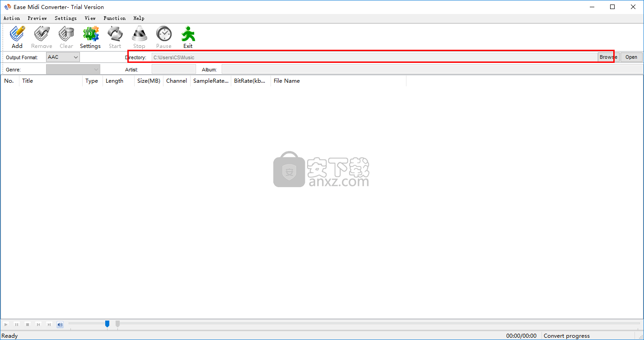Click the Browse button

tap(608, 57)
